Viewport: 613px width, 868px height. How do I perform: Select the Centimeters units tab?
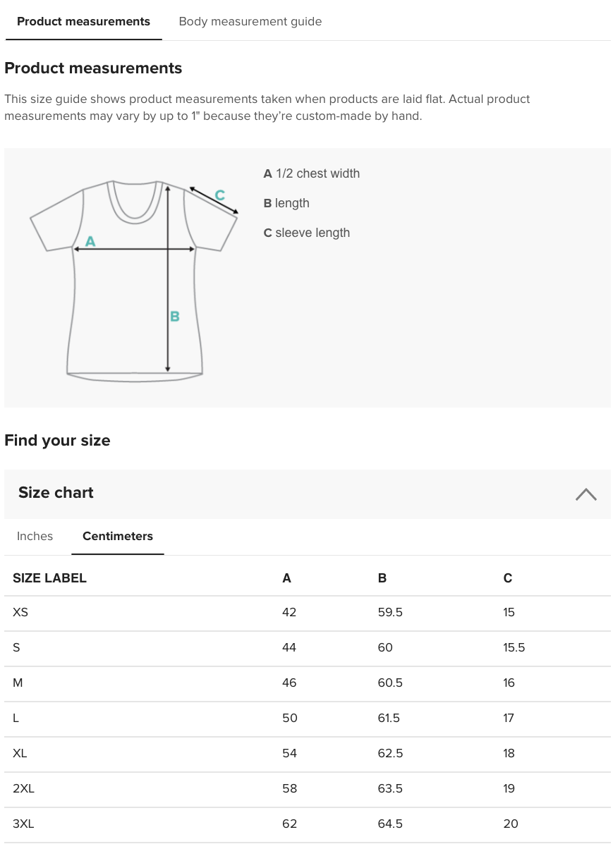pyautogui.click(x=118, y=536)
